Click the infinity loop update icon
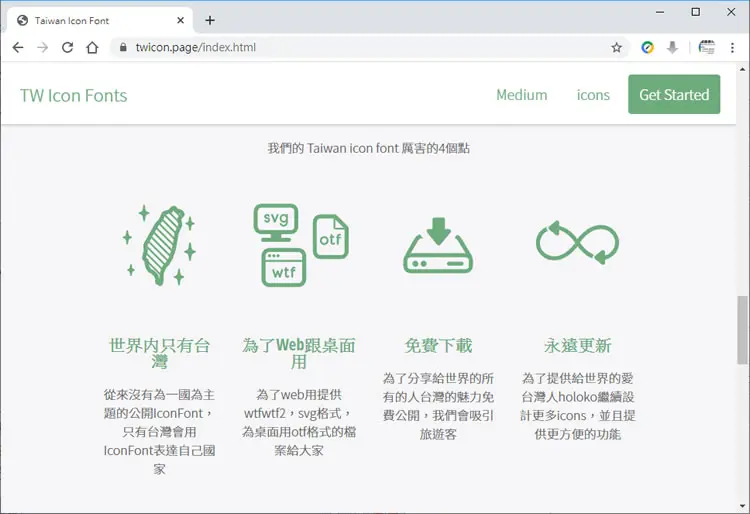Viewport: 750px width, 514px height. (x=577, y=242)
